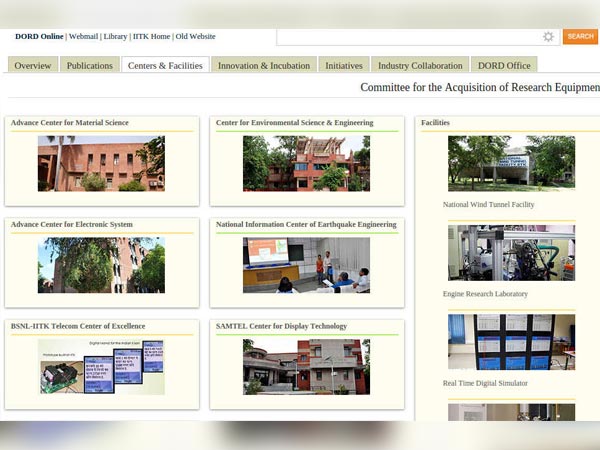Click the Engine Research Laboratory caption

coord(486,294)
